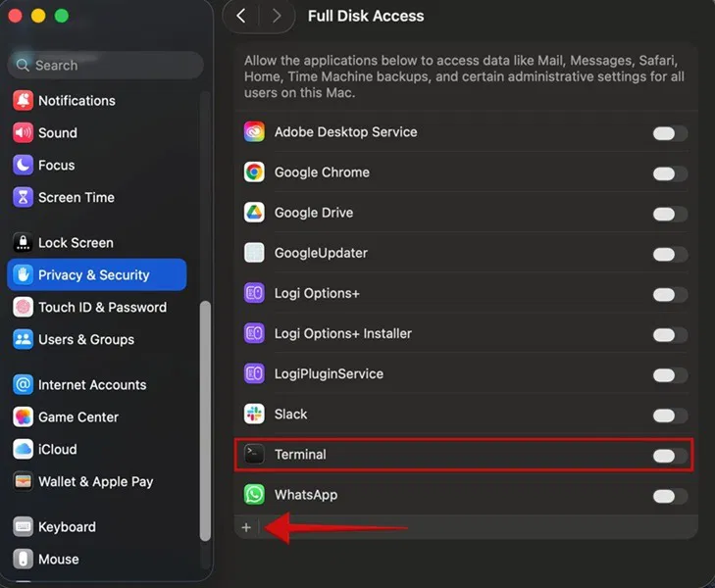The image size is (715, 588).
Task: Add an app with the plus button
Action: [246, 527]
